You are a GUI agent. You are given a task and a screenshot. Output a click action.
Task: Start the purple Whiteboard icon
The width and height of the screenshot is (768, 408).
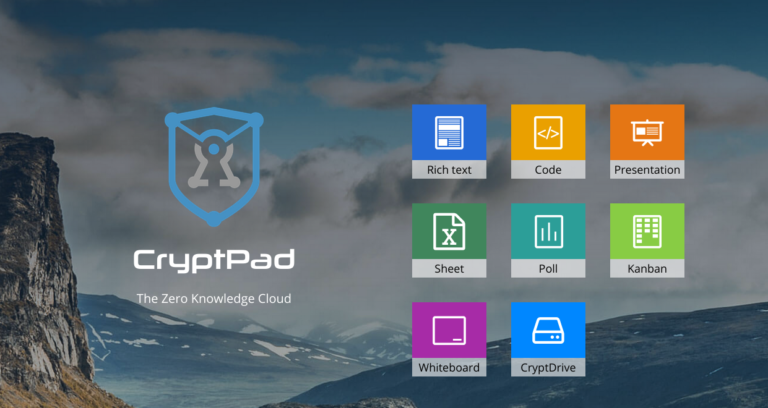pyautogui.click(x=449, y=330)
